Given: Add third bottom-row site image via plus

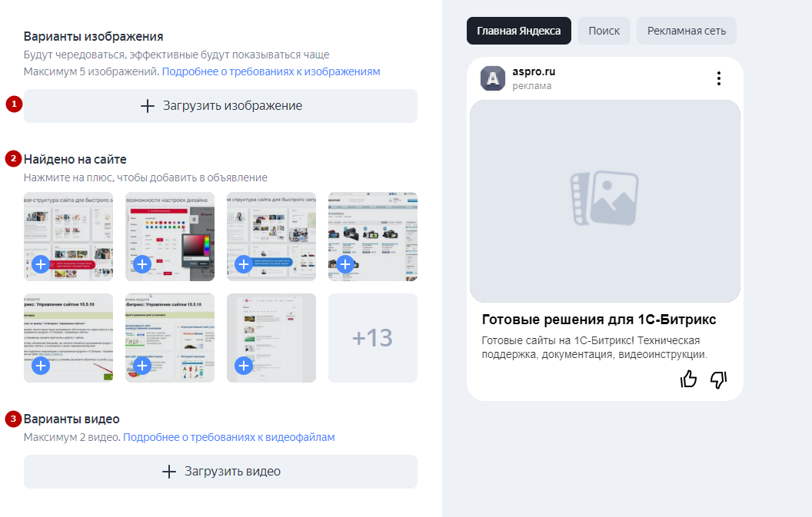Looking at the screenshot, I should click(244, 366).
